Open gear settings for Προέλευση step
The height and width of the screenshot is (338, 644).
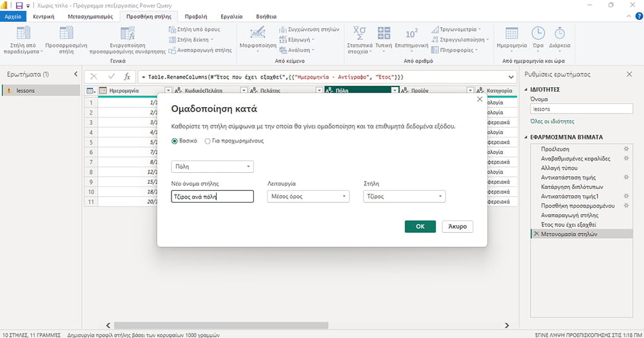point(626,149)
